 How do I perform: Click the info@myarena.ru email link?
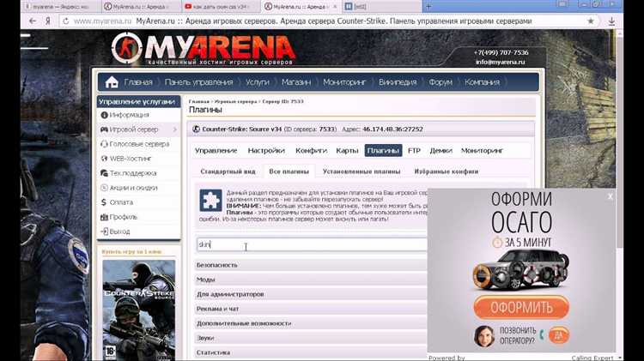(x=501, y=62)
